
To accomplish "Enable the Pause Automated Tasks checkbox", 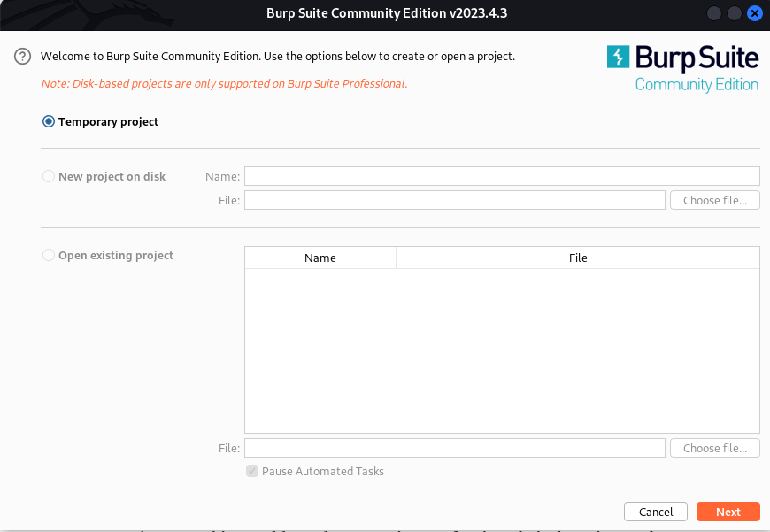I will click(x=252, y=471).
